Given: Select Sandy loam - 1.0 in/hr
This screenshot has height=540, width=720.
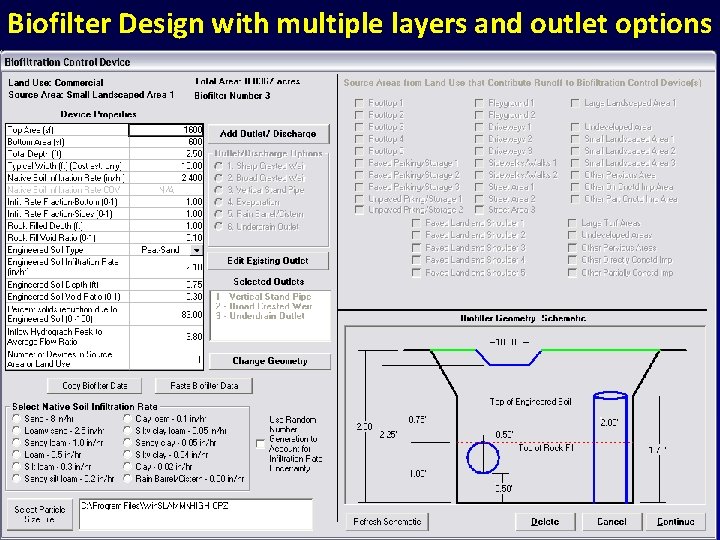Looking at the screenshot, I should (17, 443).
